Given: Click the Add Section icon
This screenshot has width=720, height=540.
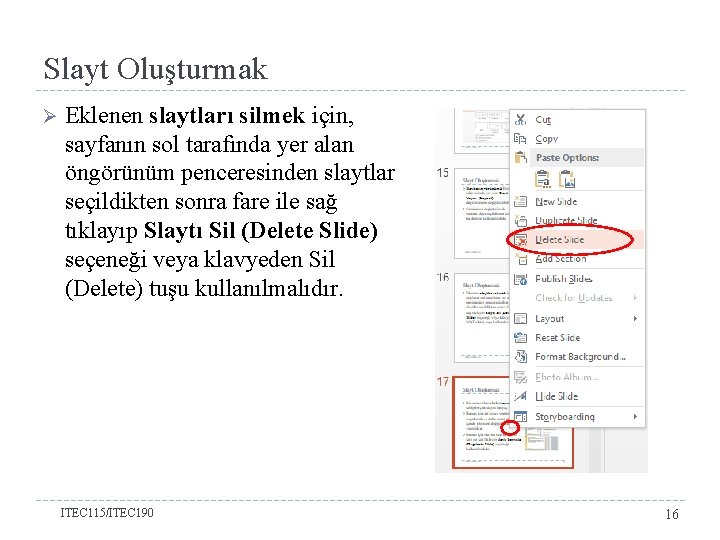Looking at the screenshot, I should [x=520, y=259].
